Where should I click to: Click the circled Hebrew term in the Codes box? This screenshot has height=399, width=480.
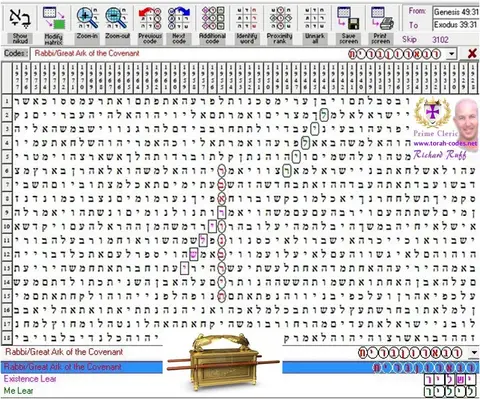395,54
